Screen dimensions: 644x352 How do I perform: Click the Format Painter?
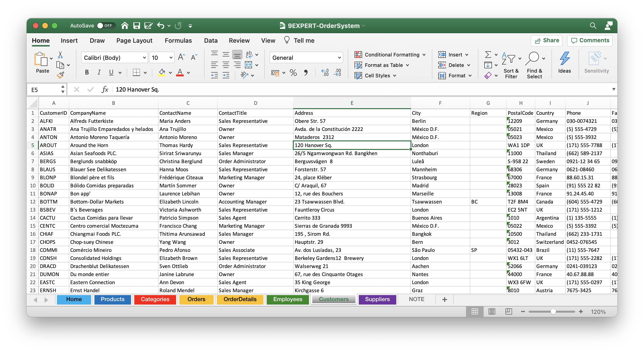click(x=61, y=75)
